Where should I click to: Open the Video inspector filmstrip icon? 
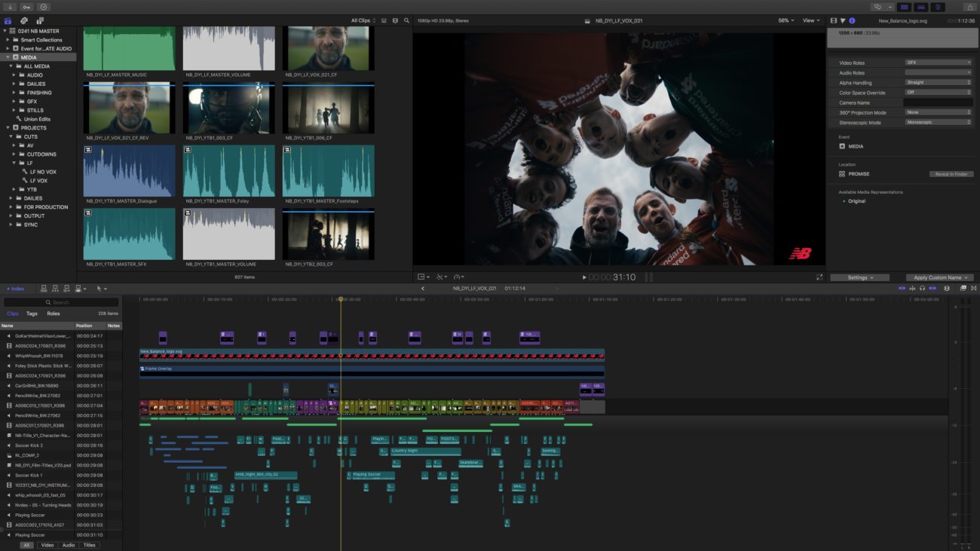pos(833,20)
